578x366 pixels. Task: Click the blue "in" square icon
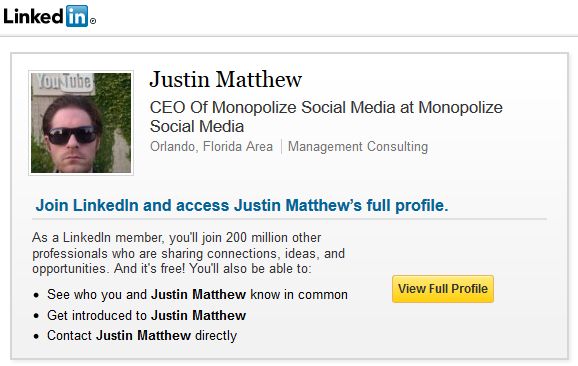[77, 16]
